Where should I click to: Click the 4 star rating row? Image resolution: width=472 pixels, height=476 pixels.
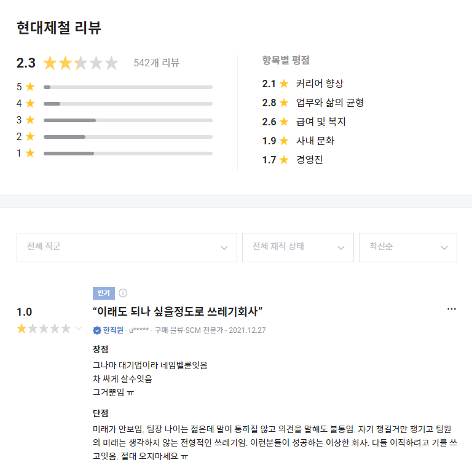click(128, 104)
